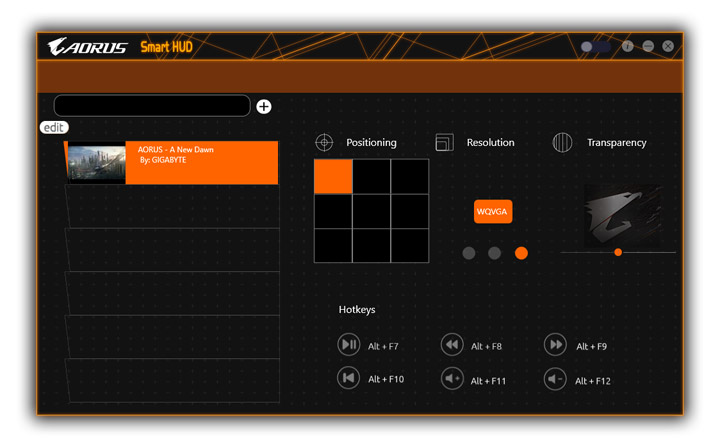Click the orange WQVGA resolution button

[493, 212]
